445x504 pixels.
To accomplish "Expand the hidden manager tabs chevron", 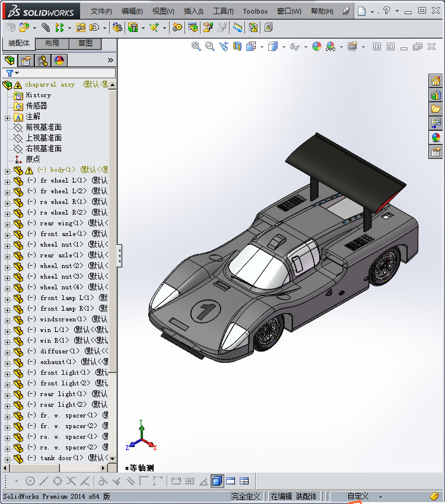I will (110, 60).
